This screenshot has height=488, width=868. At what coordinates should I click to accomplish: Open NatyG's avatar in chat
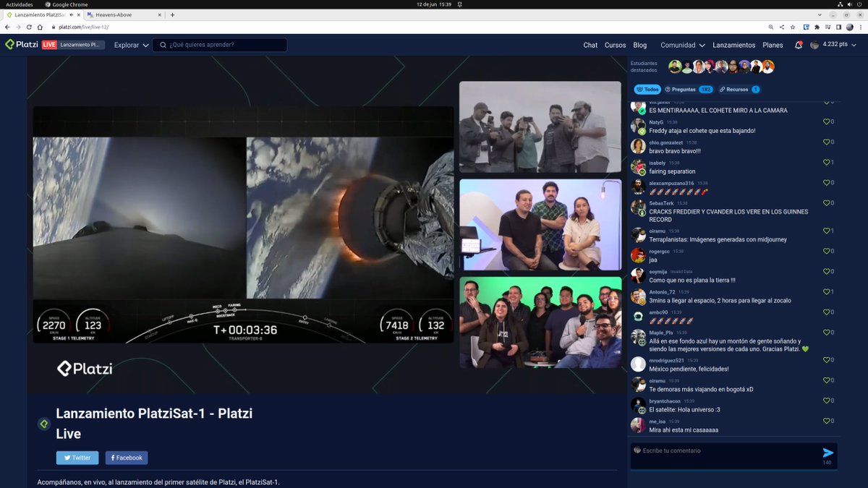tap(638, 127)
